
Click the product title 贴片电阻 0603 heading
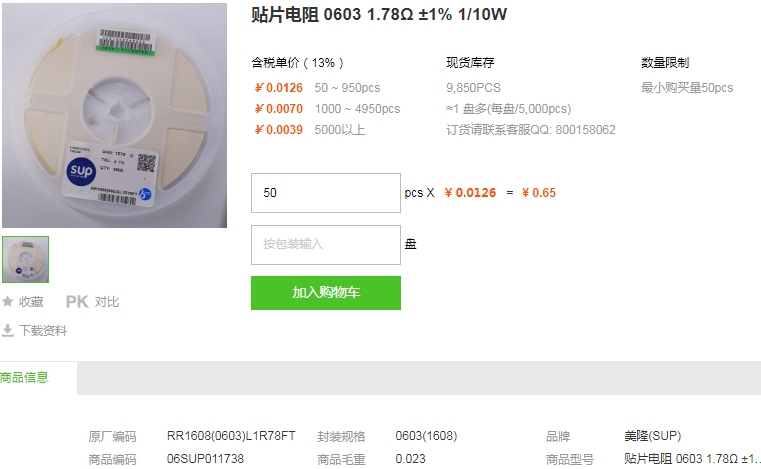tap(379, 15)
